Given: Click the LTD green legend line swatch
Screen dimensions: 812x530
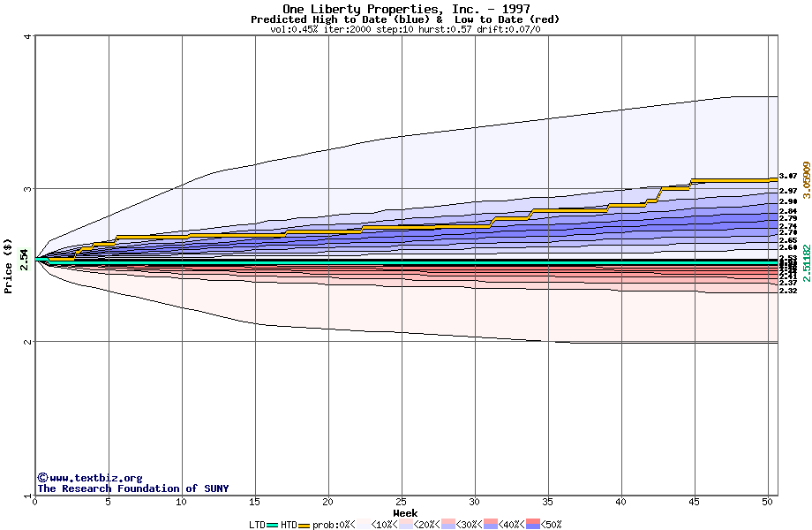Looking at the screenshot, I should [272, 525].
